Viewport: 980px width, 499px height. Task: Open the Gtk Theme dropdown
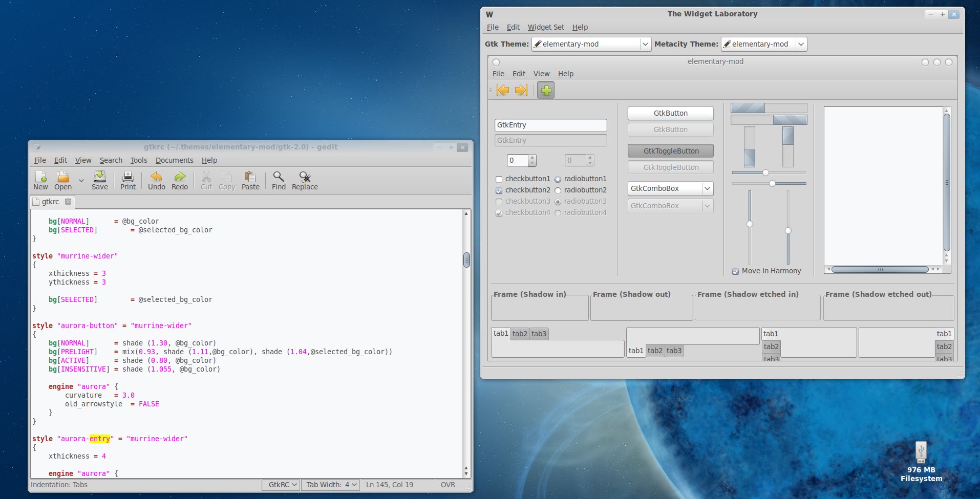591,44
